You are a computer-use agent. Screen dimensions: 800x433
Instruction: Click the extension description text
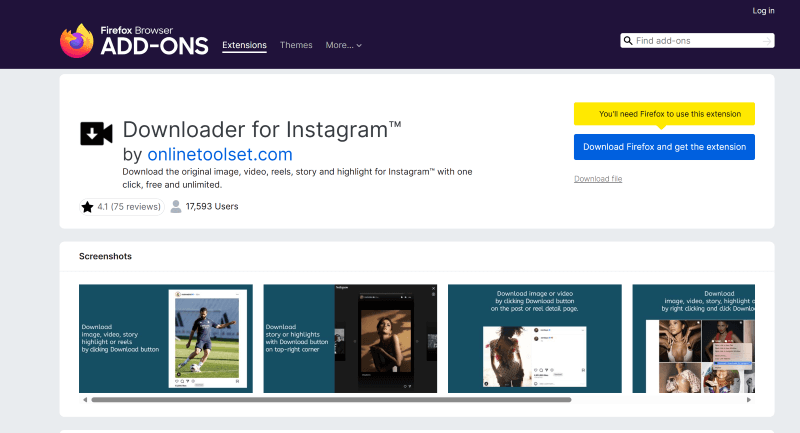(x=297, y=178)
